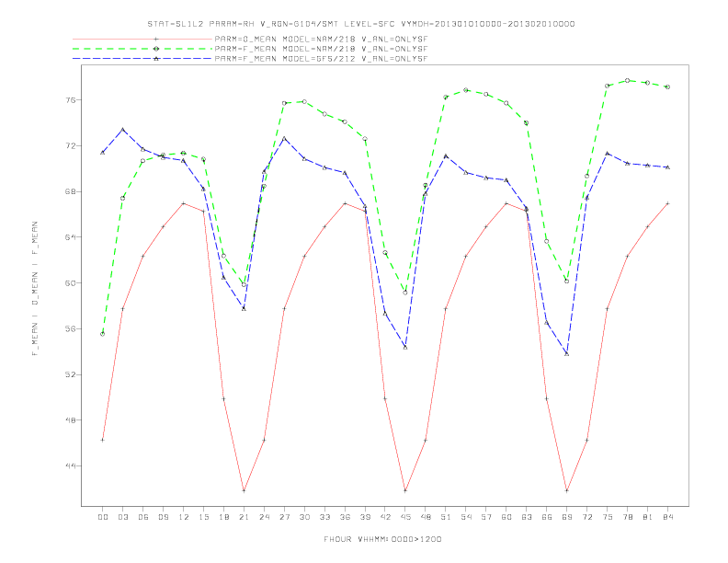Click green circle data point at hour 00
This screenshot has height=563, width=728.
pos(103,334)
